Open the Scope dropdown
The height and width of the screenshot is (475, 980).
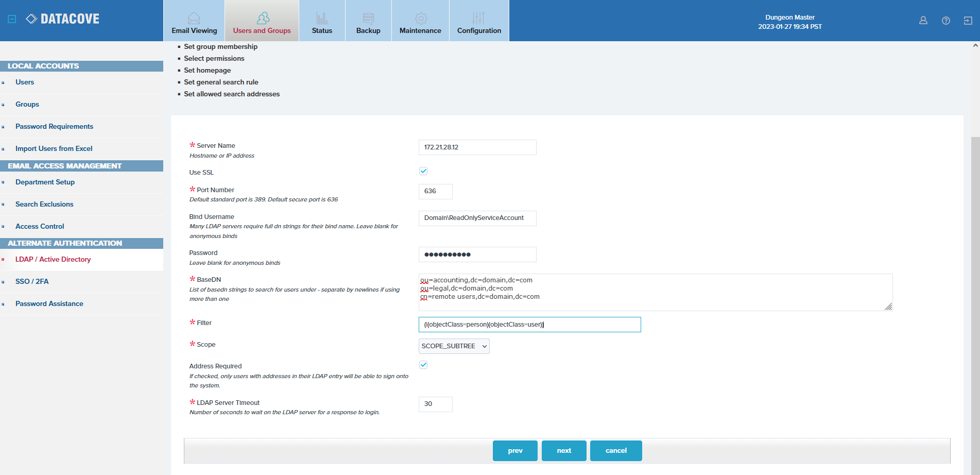[454, 346]
